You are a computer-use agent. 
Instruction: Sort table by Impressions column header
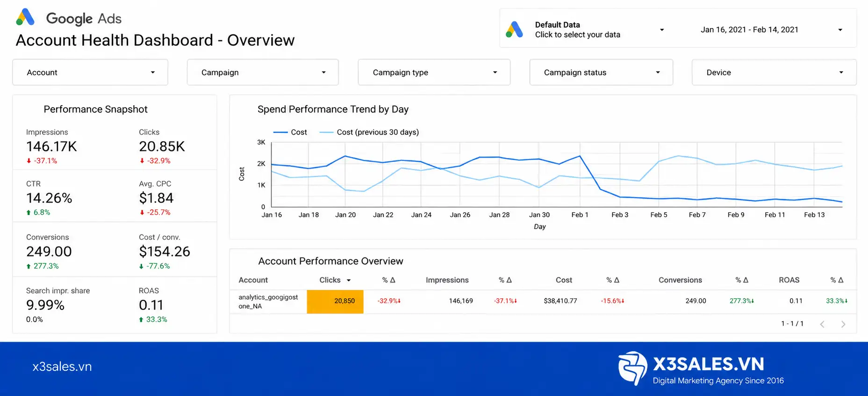(x=447, y=280)
